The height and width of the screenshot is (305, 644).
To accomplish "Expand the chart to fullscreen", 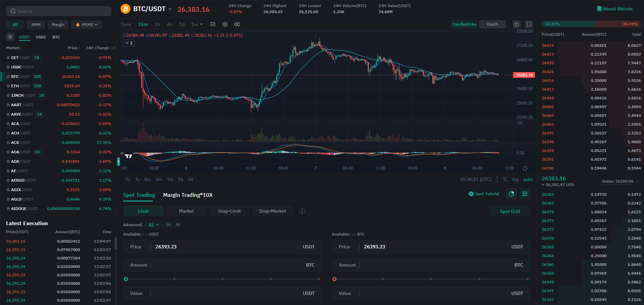I will (529, 24).
